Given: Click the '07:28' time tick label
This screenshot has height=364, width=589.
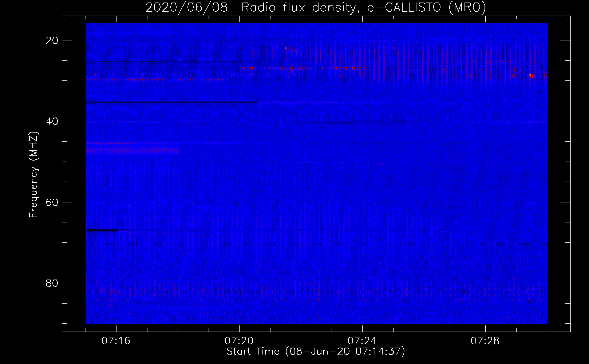Looking at the screenshot, I should pos(485,341).
